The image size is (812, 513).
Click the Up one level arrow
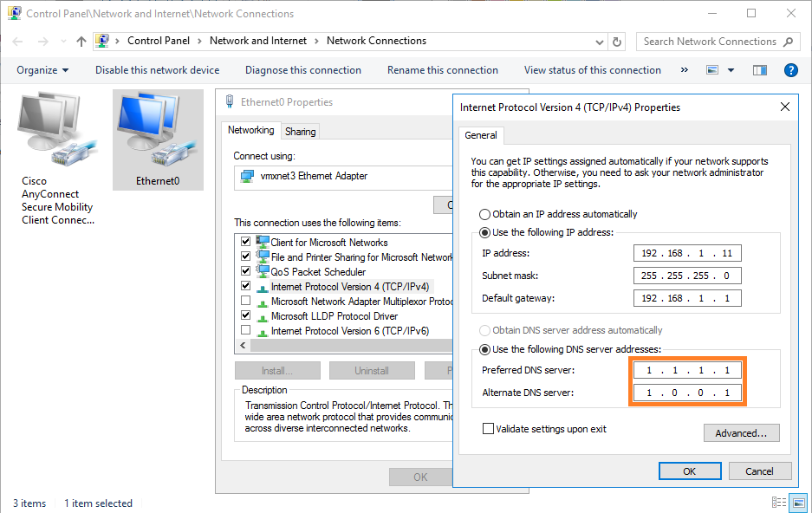click(x=81, y=42)
